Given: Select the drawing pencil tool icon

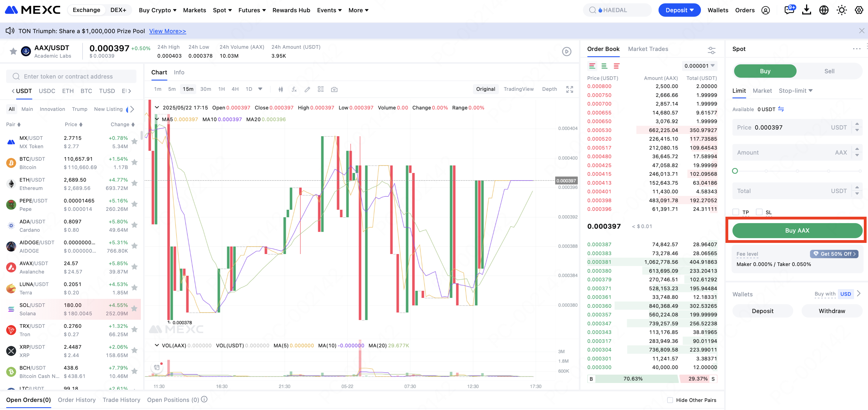Looking at the screenshot, I should [307, 89].
